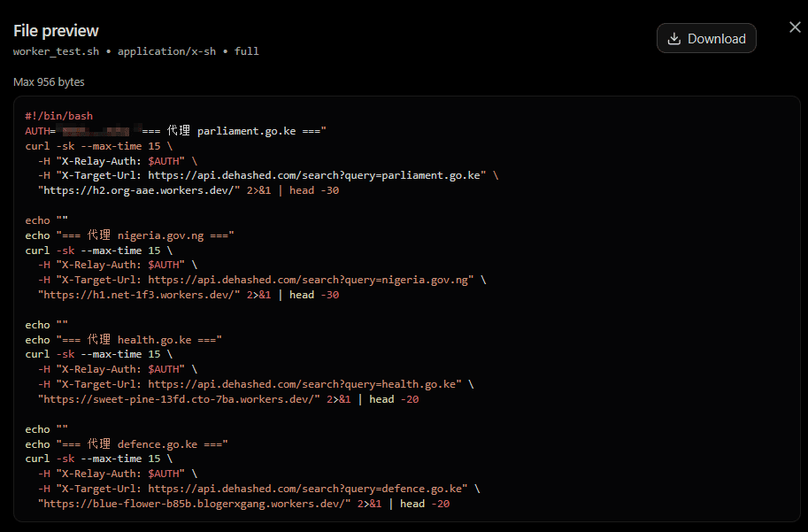Click the application/x-sh type label
Image resolution: width=808 pixels, height=532 pixels.
pos(166,51)
